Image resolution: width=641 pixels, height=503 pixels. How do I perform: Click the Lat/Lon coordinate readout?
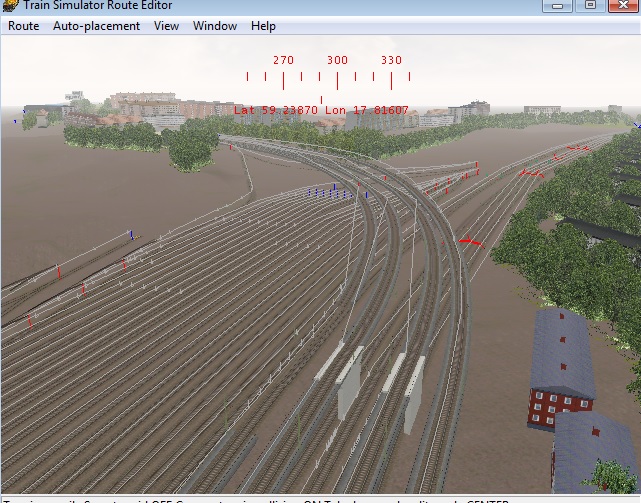pyautogui.click(x=321, y=110)
